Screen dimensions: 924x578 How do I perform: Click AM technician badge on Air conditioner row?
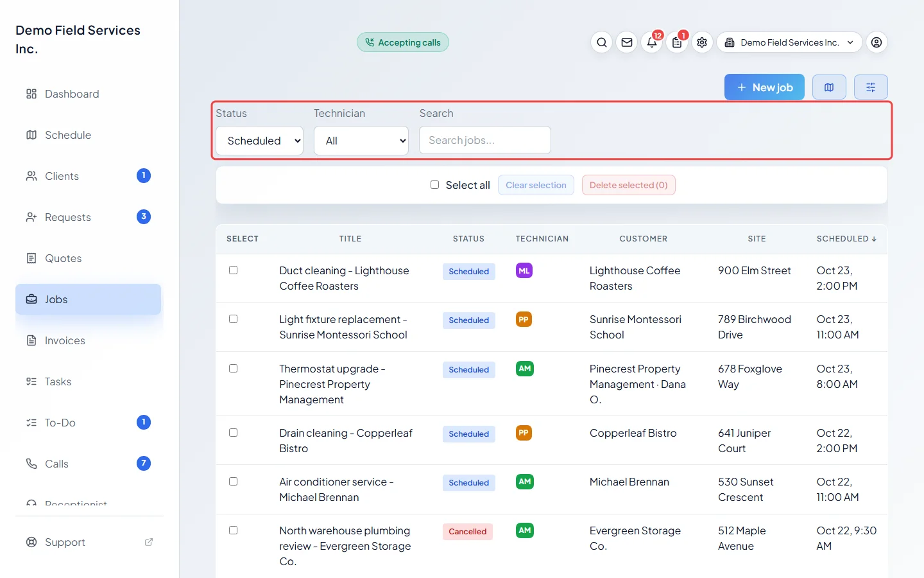pyautogui.click(x=525, y=482)
